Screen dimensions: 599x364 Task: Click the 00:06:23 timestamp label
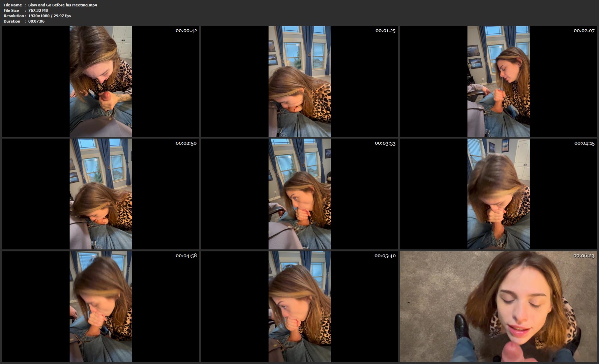[584, 256]
